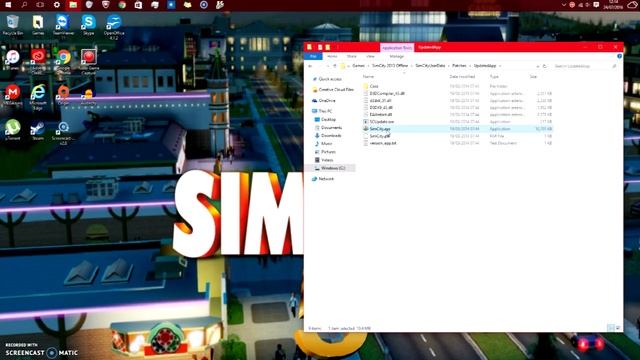This screenshot has width=640, height=360.
Task: Show hidden system tray icons
Action: tap(564, 5)
